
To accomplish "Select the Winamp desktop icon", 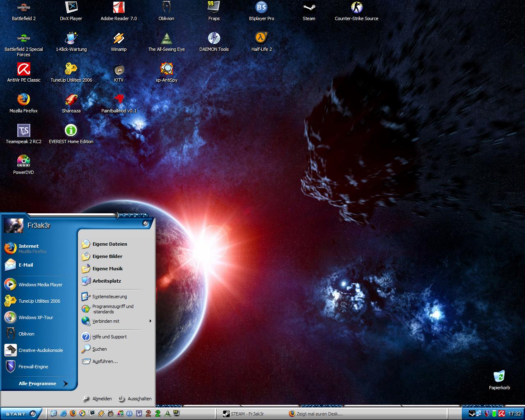I will (x=119, y=42).
